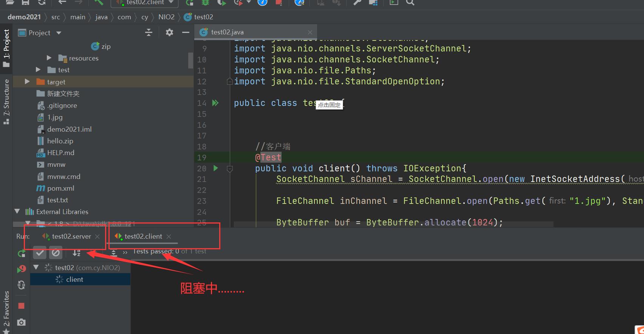Image resolution: width=644 pixels, height=334 pixels.
Task: Open Project panel gear options
Action: [169, 33]
